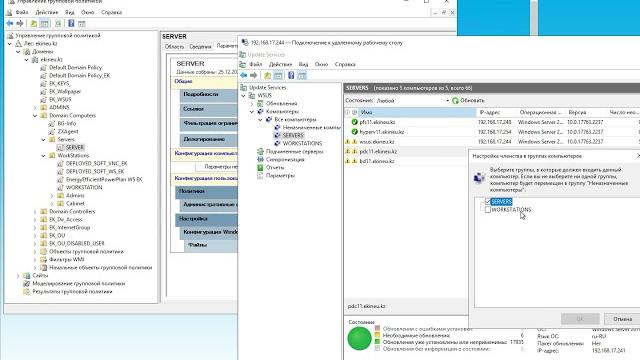Collapse WorkStations organizational unit
This screenshot has width=640, height=360.
[x=43, y=156]
